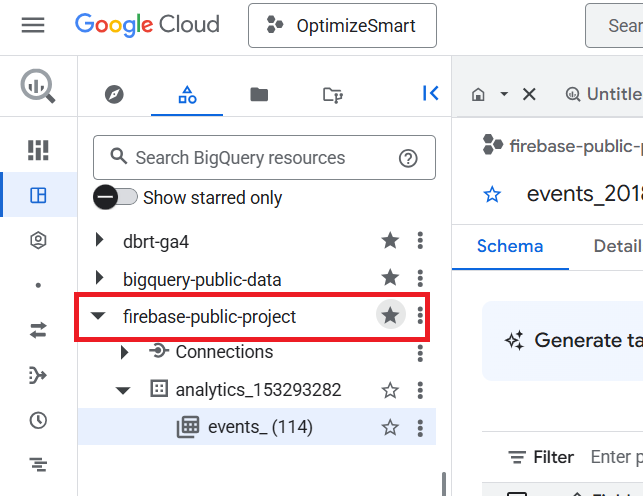This screenshot has width=643, height=496.
Task: Star the analytics_153293282 dataset
Action: click(390, 390)
